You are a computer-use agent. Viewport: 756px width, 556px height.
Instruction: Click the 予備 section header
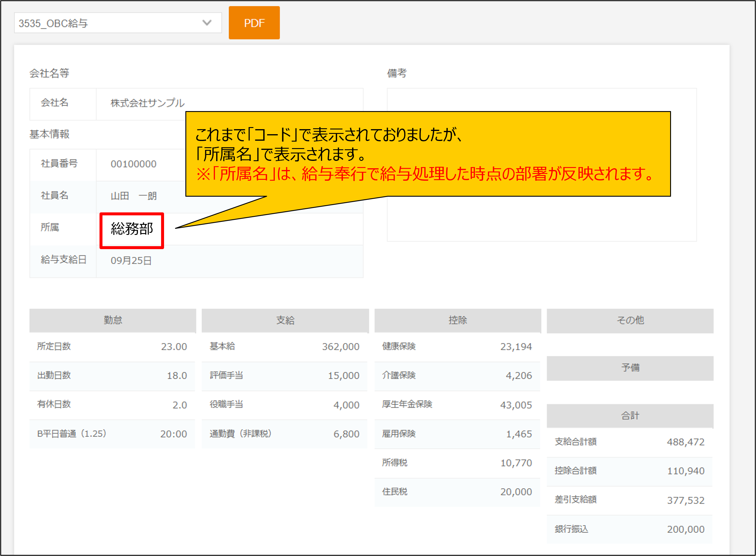pos(630,368)
